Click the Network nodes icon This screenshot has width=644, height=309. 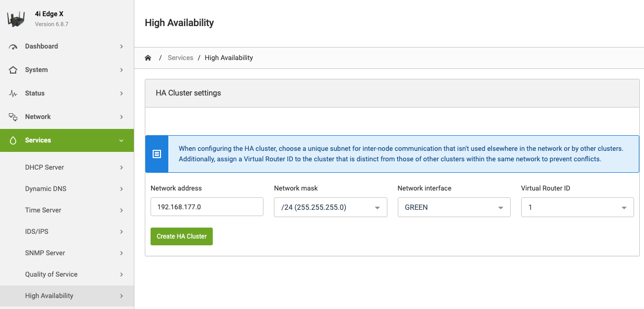tap(14, 117)
